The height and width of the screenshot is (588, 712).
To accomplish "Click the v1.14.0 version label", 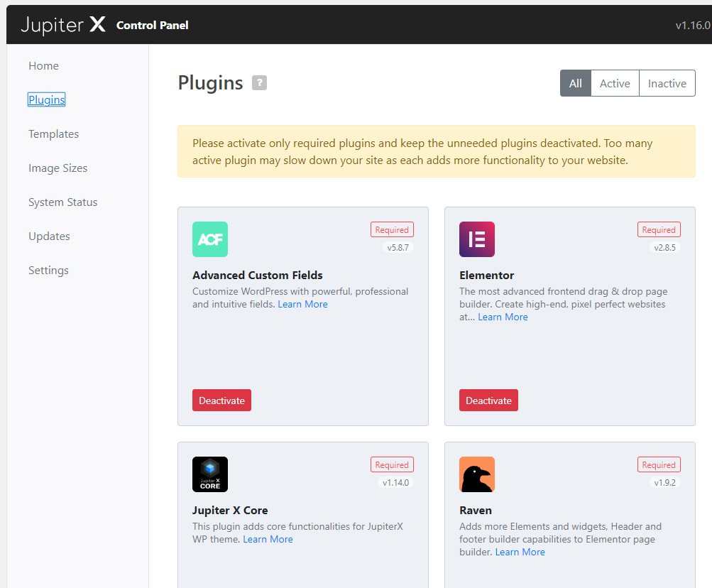I will coord(395,483).
